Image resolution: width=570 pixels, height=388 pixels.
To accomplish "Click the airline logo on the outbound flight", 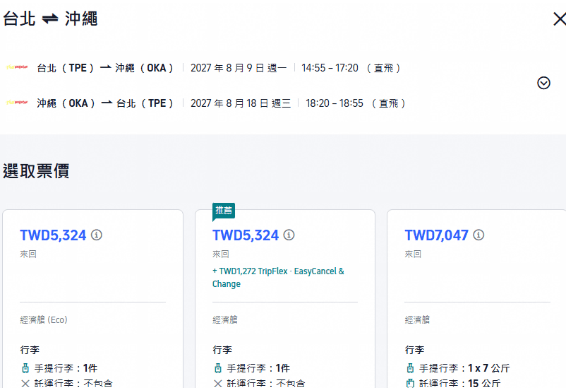I will [x=17, y=67].
